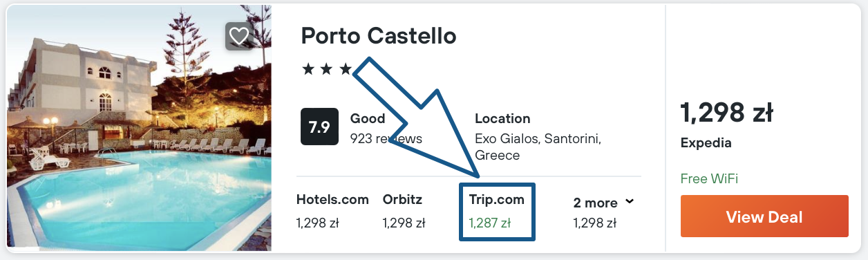Open the Exo Gialos, Santorini address
The height and width of the screenshot is (260, 868).
[x=538, y=147]
